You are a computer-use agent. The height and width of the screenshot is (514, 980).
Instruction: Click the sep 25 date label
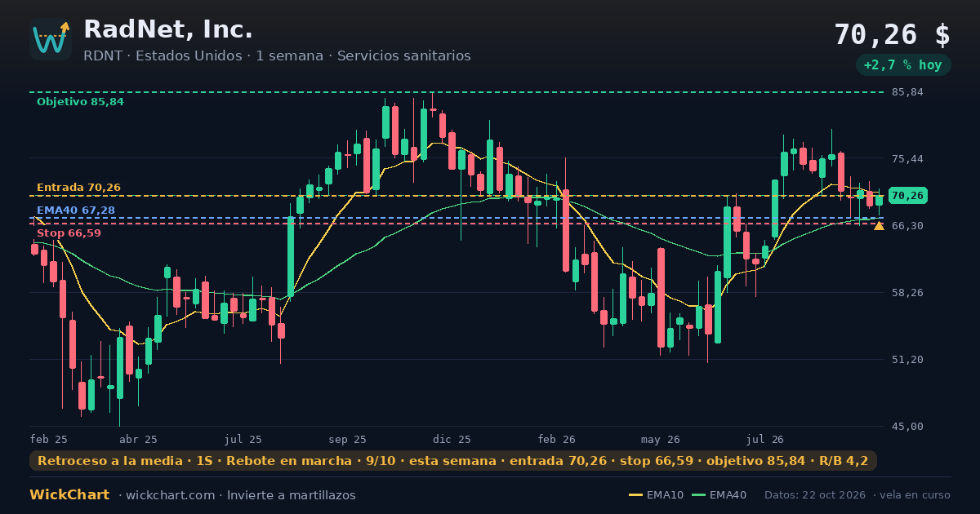click(348, 439)
